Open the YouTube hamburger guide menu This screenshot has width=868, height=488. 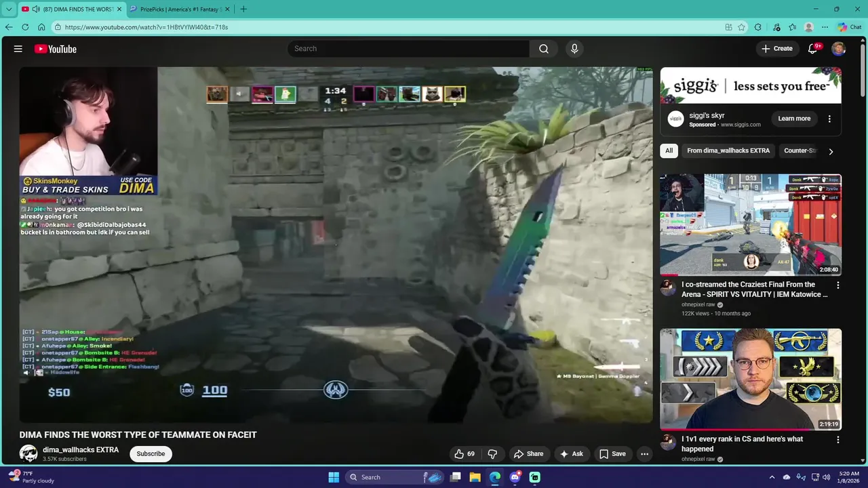(x=18, y=49)
